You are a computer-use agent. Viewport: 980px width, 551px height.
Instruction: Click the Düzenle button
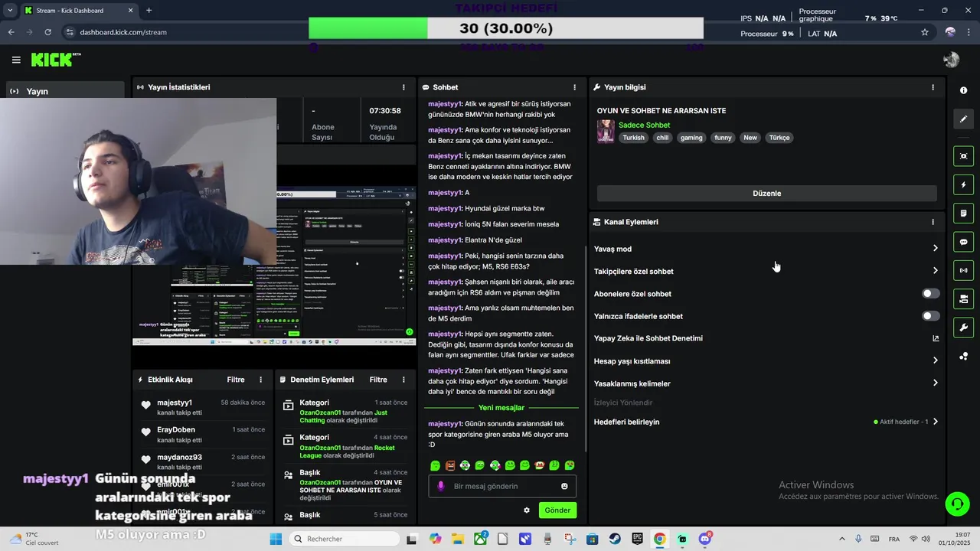point(766,194)
